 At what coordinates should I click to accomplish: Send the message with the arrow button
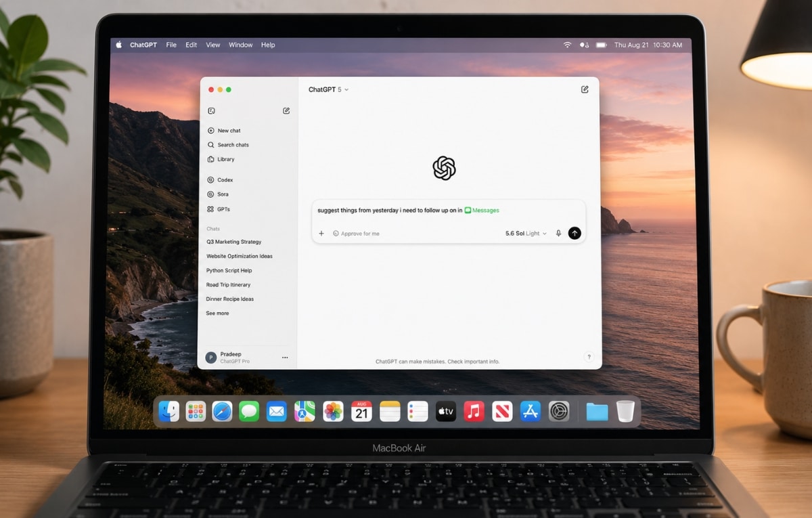[574, 233]
